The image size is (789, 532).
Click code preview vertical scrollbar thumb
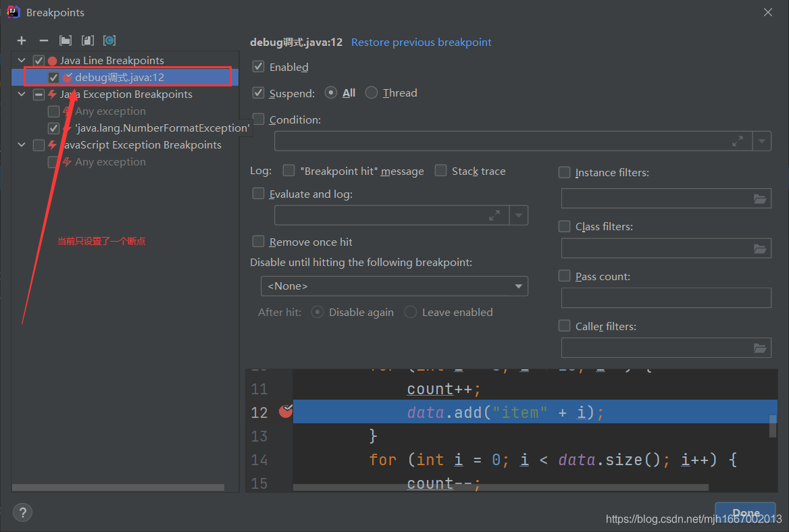point(773,426)
